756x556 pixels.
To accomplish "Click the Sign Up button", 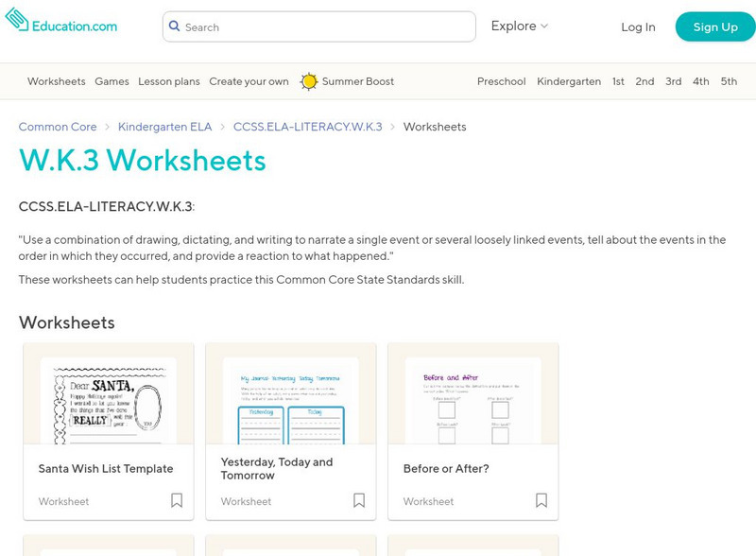I will coord(715,27).
